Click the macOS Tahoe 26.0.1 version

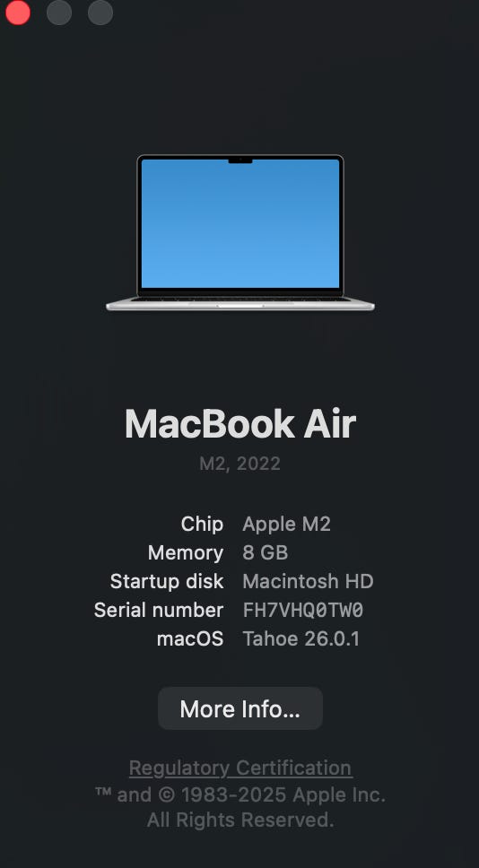(x=301, y=638)
